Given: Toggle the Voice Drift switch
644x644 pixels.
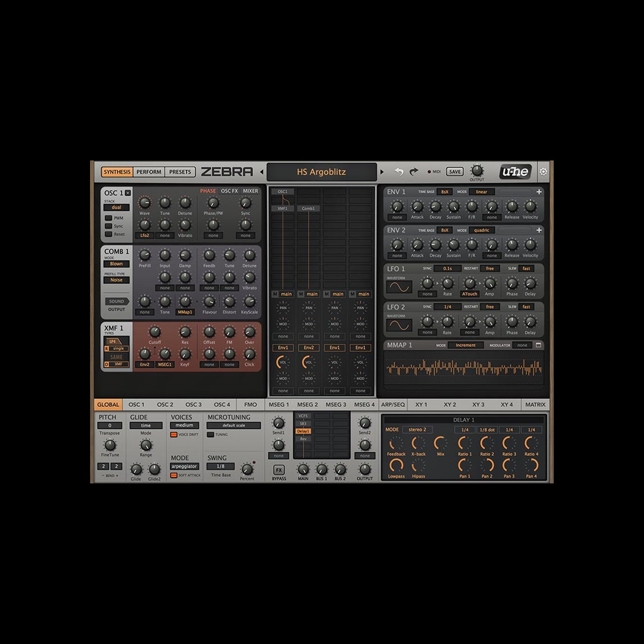Looking at the screenshot, I should coord(174,435).
